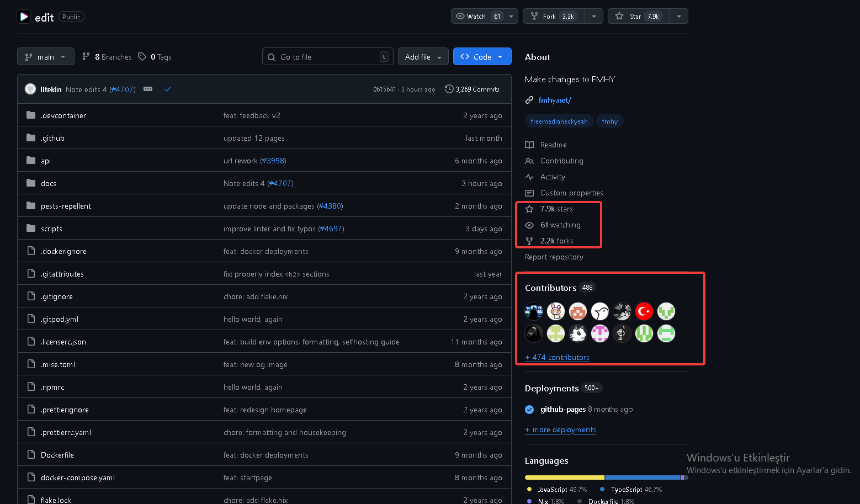Open the Add file dropdown
The width and height of the screenshot is (860, 504).
(x=423, y=57)
